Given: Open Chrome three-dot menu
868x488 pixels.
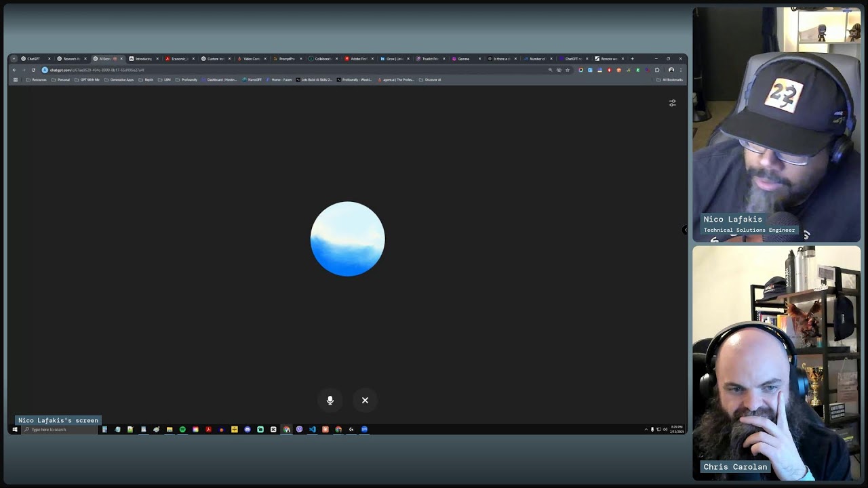Looking at the screenshot, I should [681, 70].
